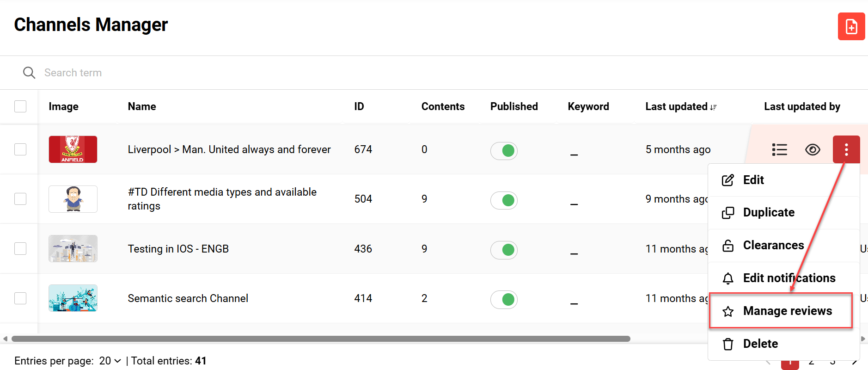868x370 pixels.
Task: Click padlock icon next to Clearances
Action: click(x=728, y=245)
